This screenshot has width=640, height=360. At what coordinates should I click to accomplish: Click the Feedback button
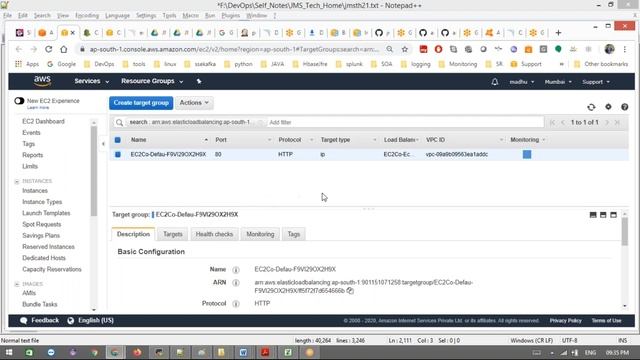click(x=40, y=320)
